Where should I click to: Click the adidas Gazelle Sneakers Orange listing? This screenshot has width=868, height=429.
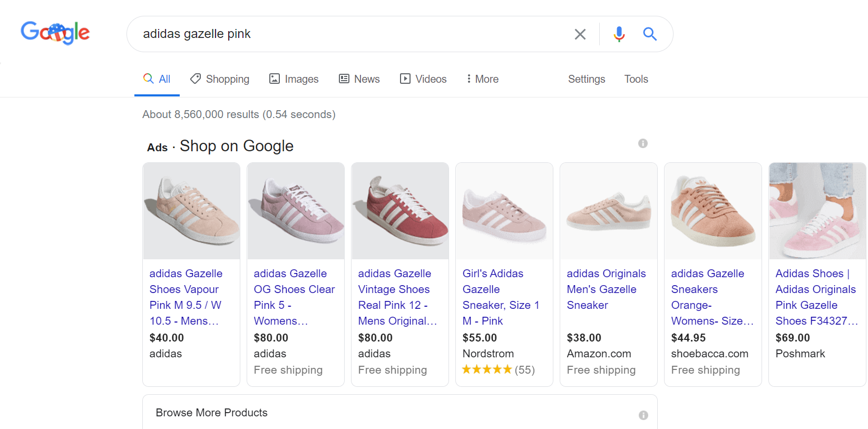tap(713, 297)
